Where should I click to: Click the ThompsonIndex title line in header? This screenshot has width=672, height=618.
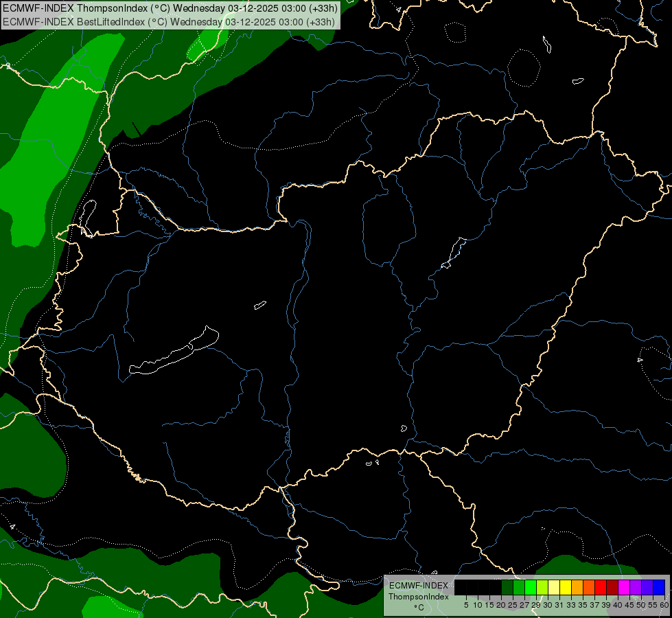[x=170, y=8]
